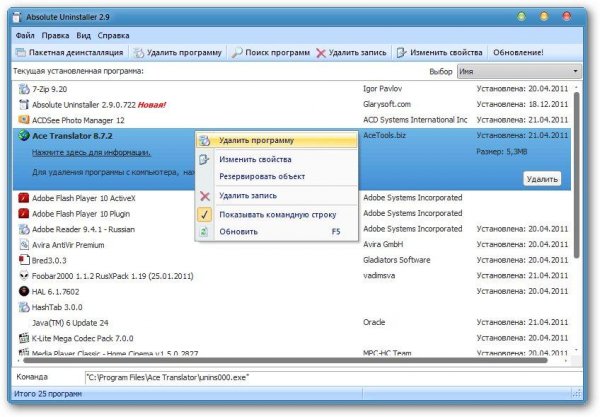Viewport: 600px width, 417px height.
Task: Choose Изменить свойства in context menu
Action: [x=277, y=160]
